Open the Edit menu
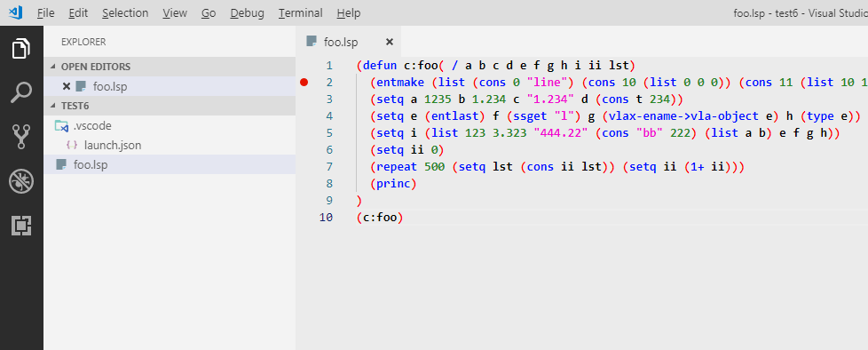Screen dimensions: 868x350 [78, 12]
